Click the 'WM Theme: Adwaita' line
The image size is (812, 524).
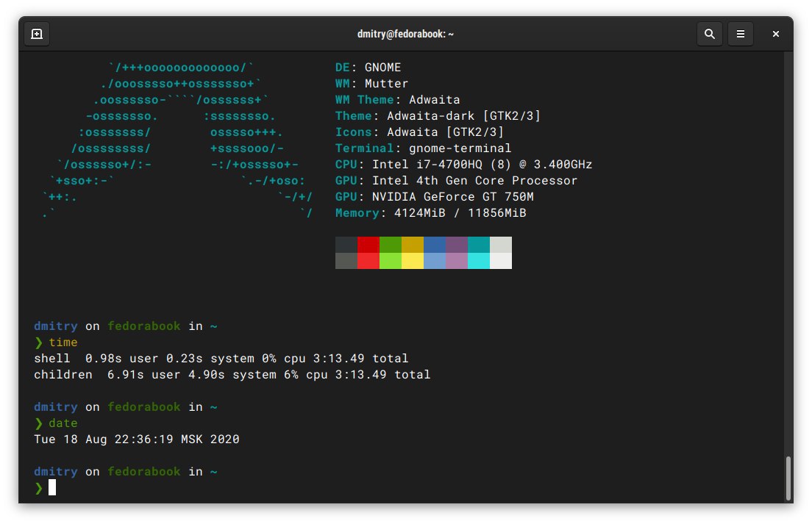point(398,100)
